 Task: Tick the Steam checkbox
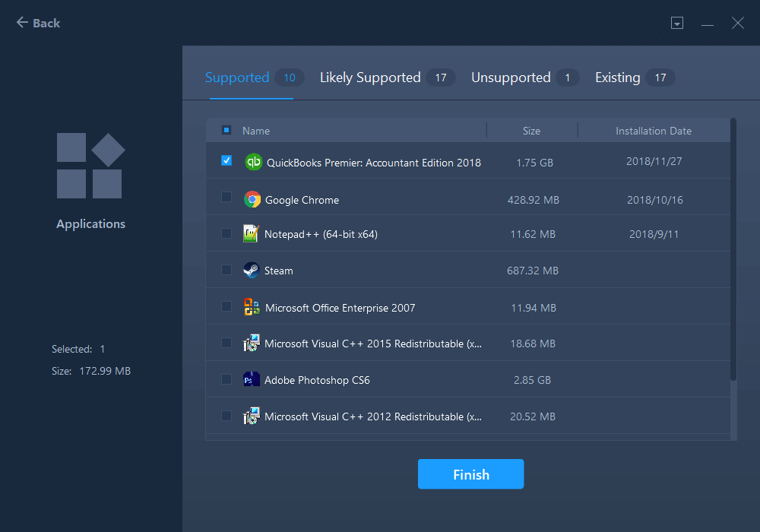226,270
